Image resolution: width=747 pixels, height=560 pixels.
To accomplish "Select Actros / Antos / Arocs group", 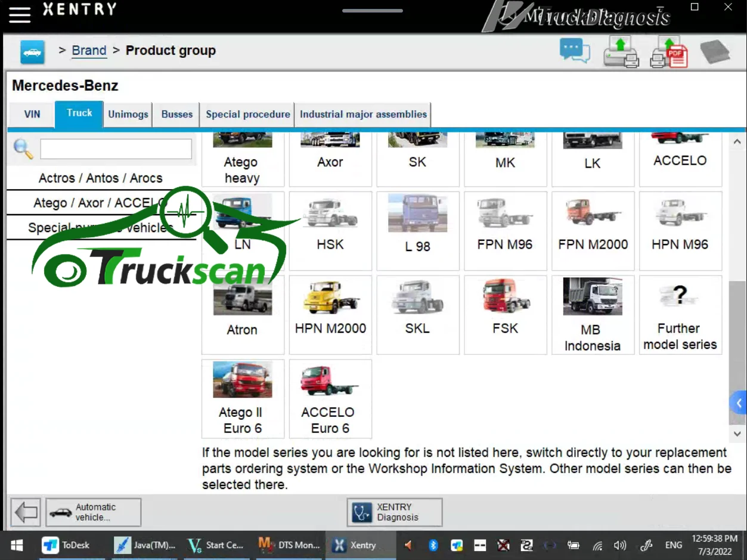I will 101,178.
